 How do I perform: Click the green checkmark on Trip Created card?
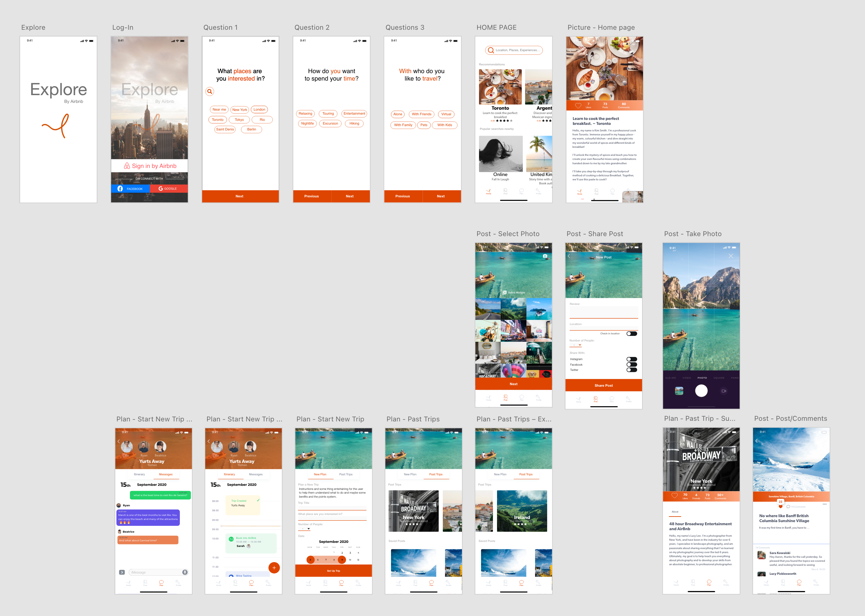point(258,500)
